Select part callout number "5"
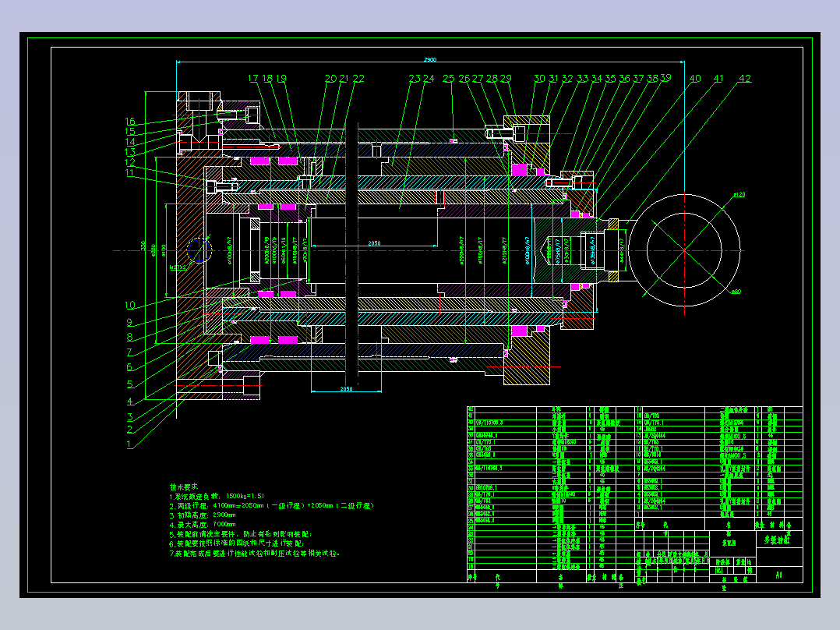Screen dimensions: 840x630 point(129,384)
